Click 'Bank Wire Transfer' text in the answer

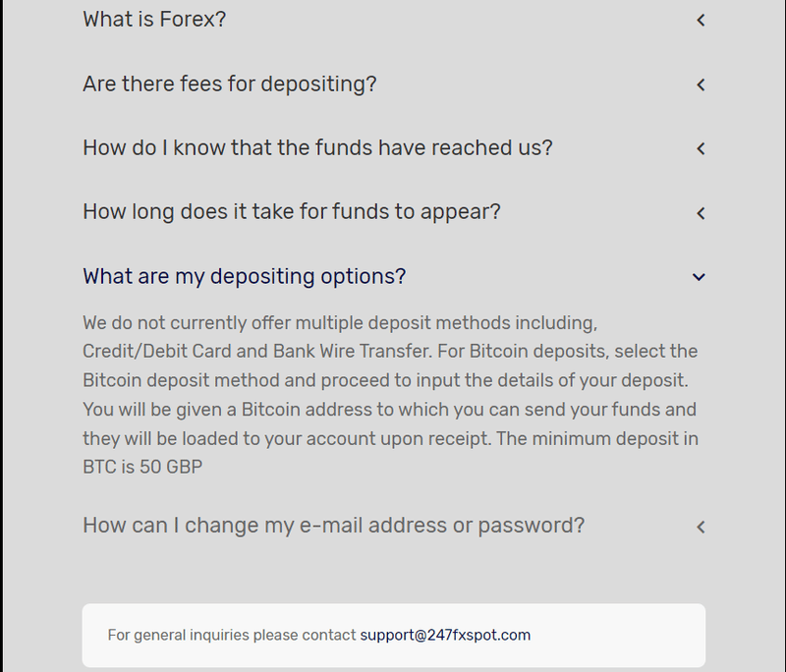(352, 352)
